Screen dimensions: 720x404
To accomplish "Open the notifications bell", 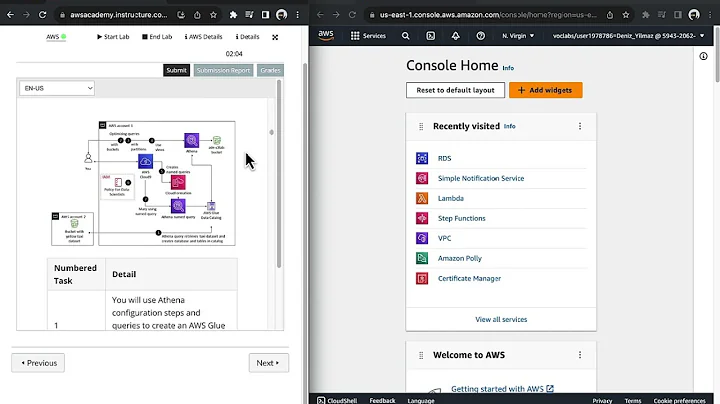I will [x=456, y=35].
